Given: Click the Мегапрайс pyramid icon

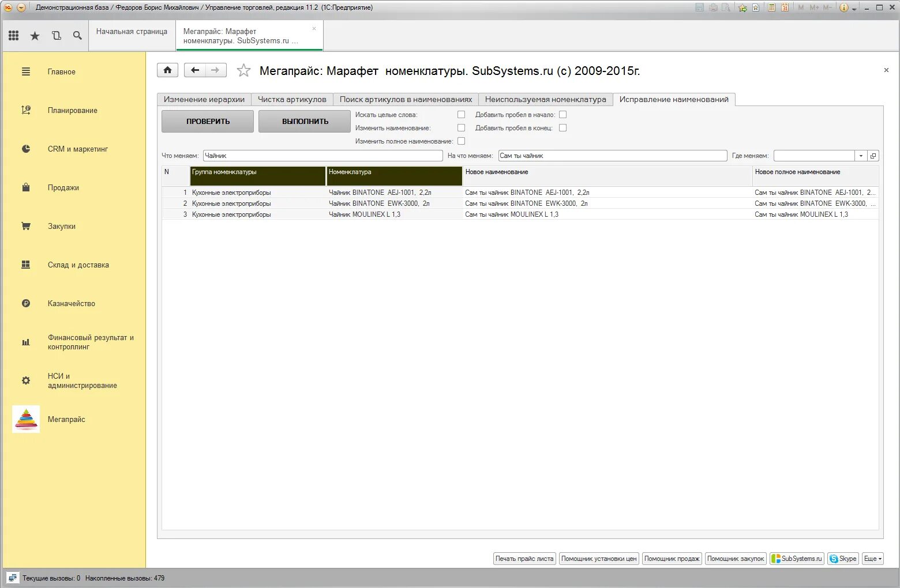Looking at the screenshot, I should pyautogui.click(x=26, y=419).
